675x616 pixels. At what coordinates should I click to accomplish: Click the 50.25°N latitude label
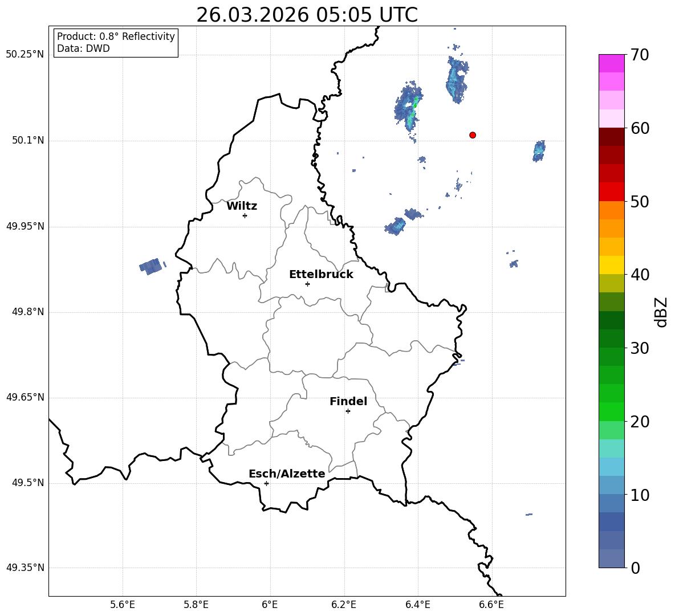tap(25, 55)
